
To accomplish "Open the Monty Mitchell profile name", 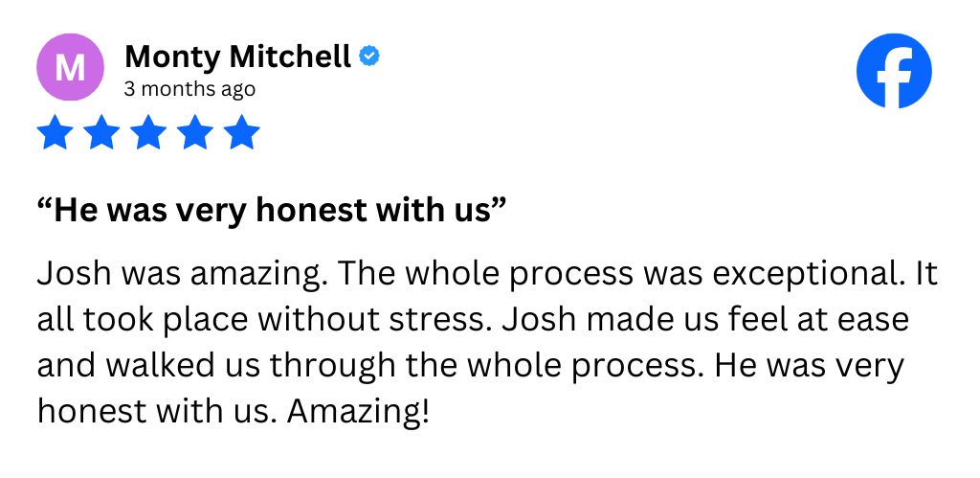I will click(x=237, y=57).
